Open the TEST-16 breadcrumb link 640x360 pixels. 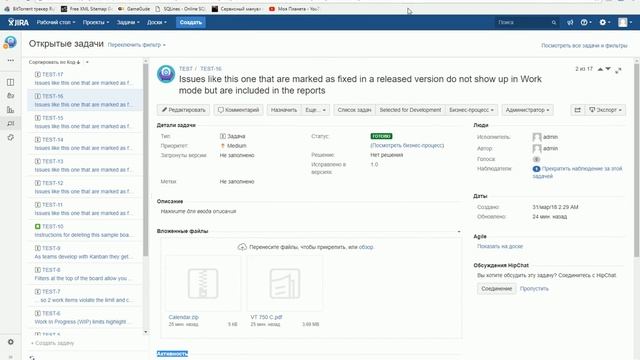[x=211, y=69]
